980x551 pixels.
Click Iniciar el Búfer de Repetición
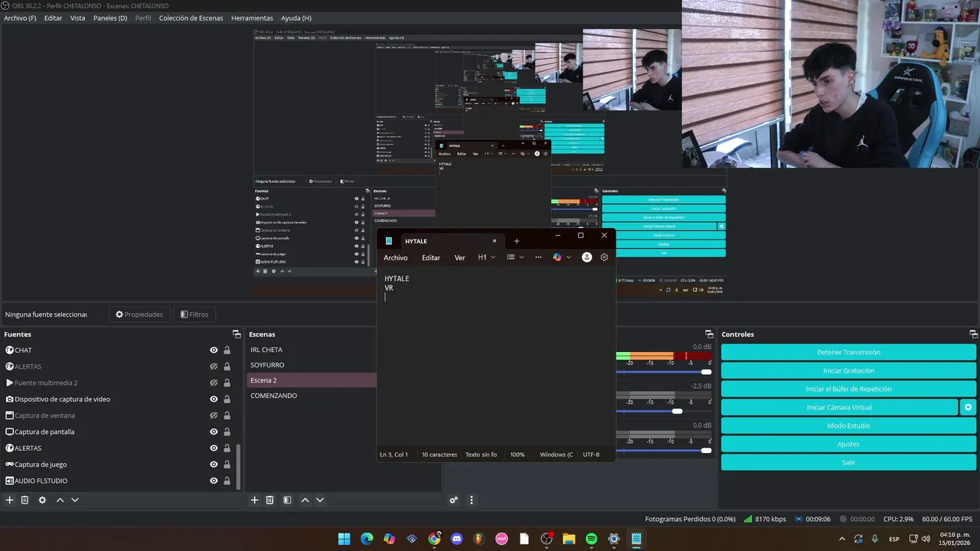point(848,389)
